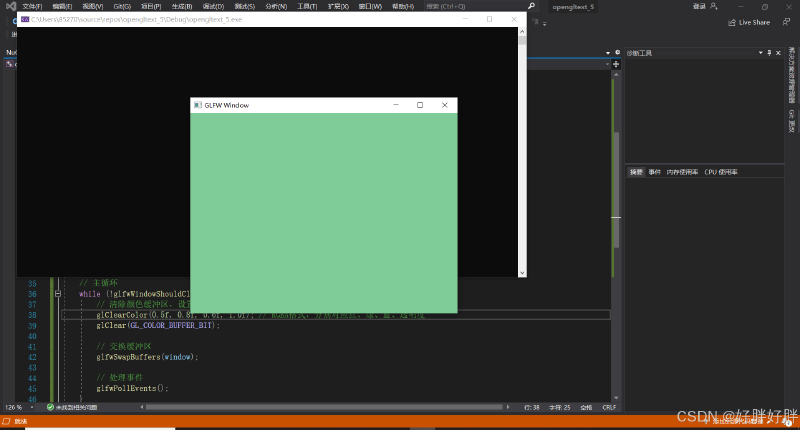The height and width of the screenshot is (430, 800).
Task: Click the editor split-view plus icon
Action: pyautogui.click(x=616, y=64)
